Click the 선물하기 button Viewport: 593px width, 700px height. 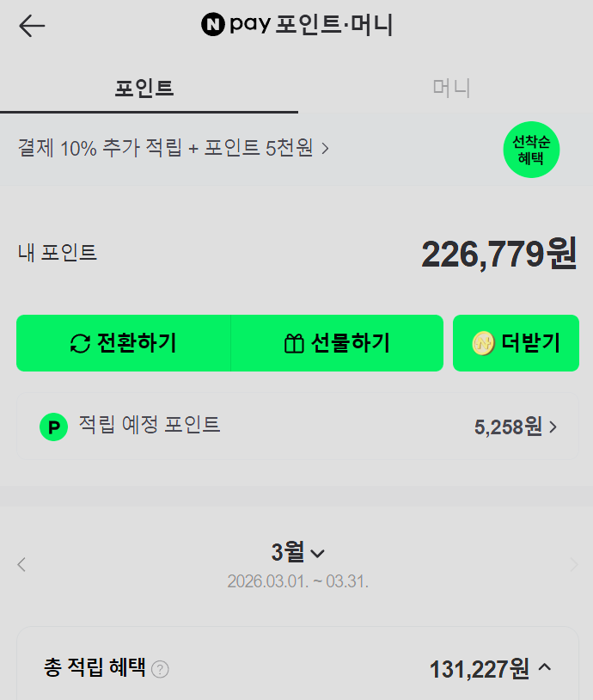click(x=337, y=343)
